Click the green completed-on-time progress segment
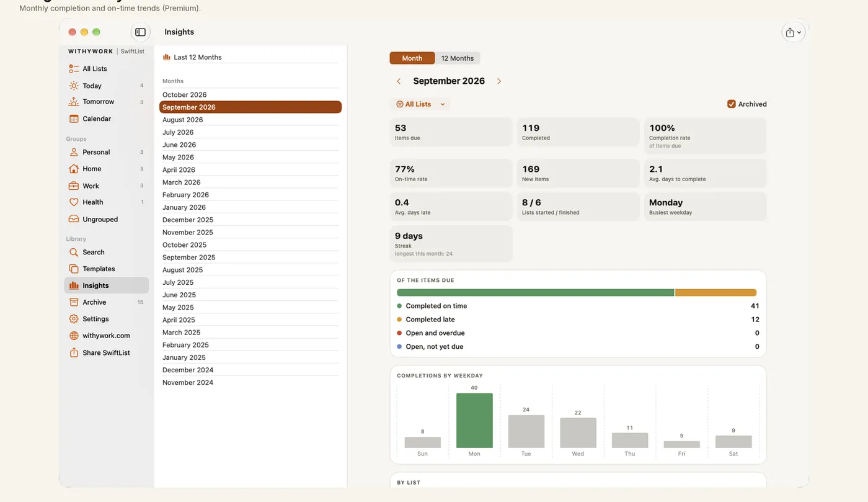Viewport: 868px width, 502px height. tap(536, 292)
